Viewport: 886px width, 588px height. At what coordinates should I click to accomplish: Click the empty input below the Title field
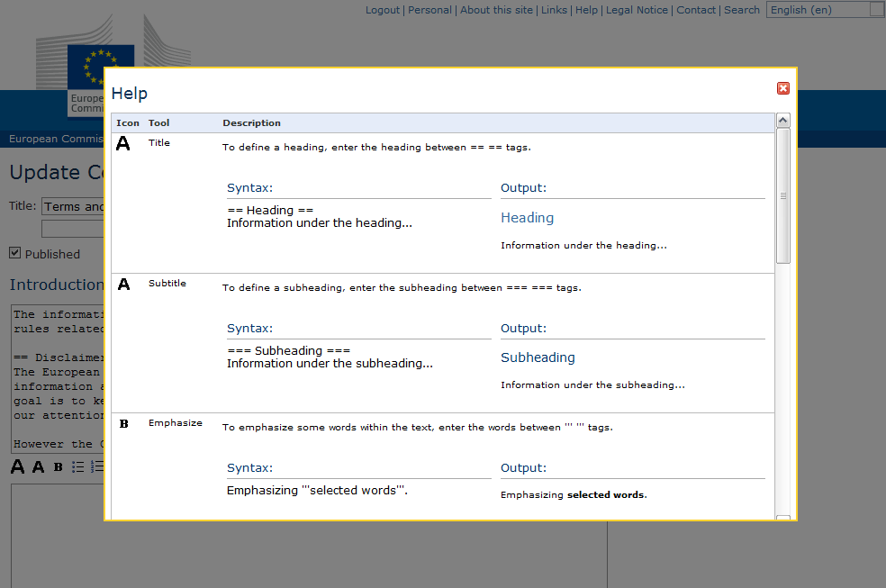(73, 229)
